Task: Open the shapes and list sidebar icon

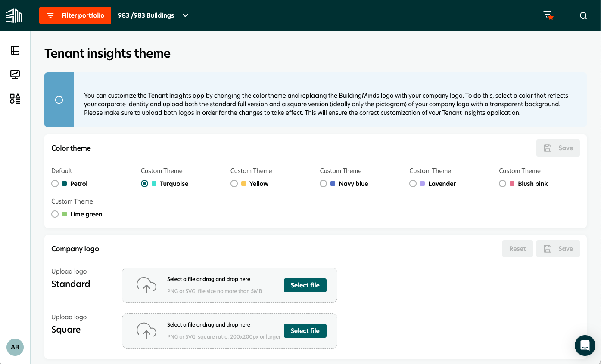Action: pos(15,99)
